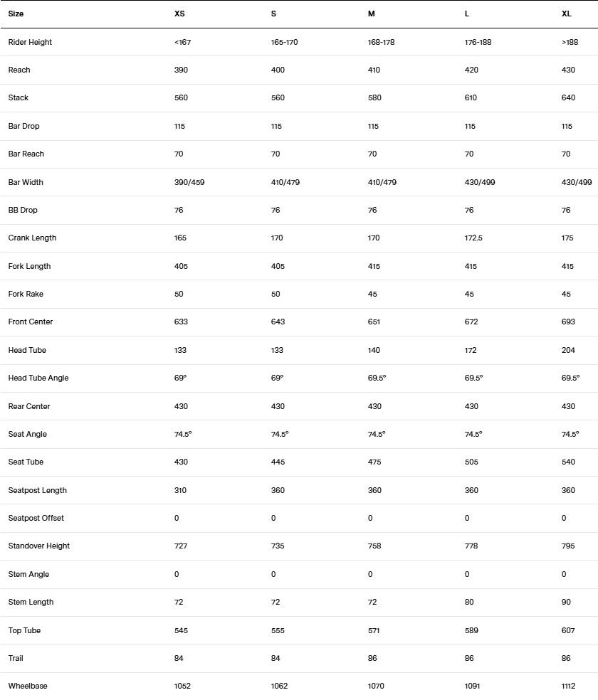Click the Seatpost Length value 310
The width and height of the screenshot is (598, 700).
180,490
